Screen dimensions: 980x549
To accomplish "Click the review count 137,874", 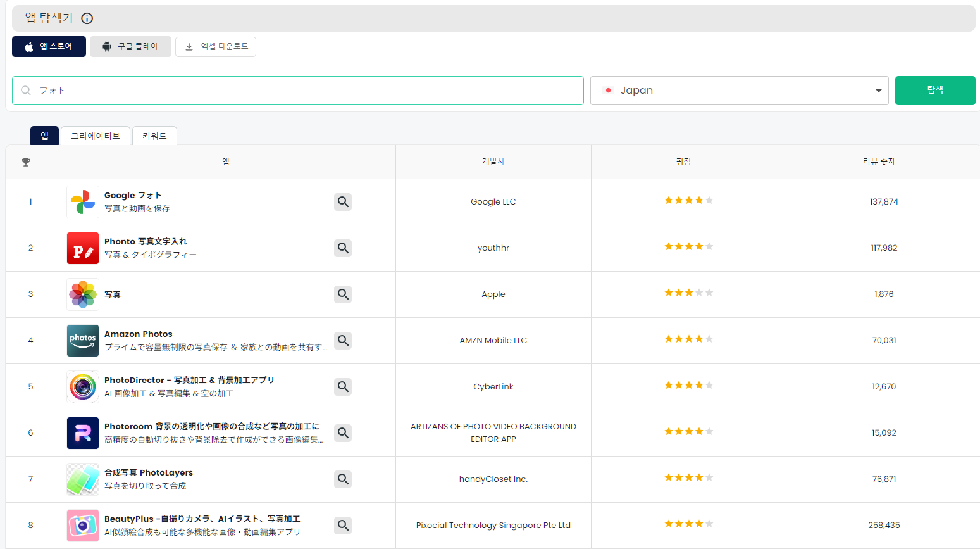I will tap(884, 202).
